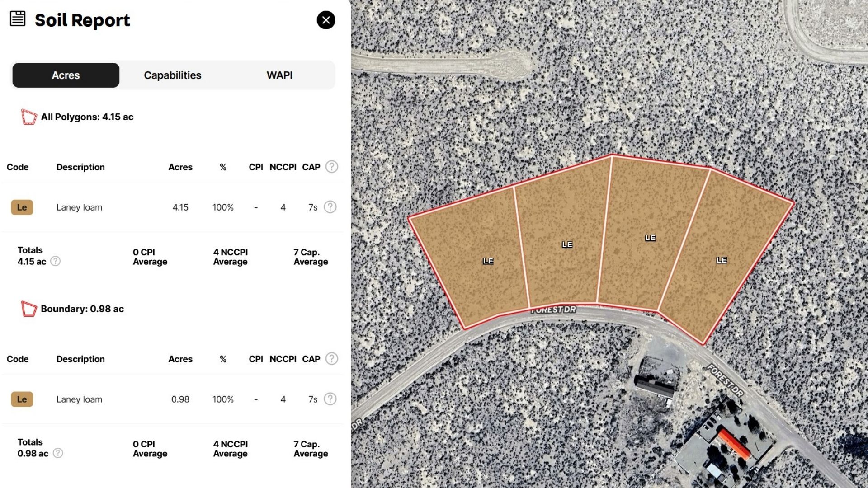Click the Soil Report document icon
This screenshot has width=868, height=488.
click(18, 19)
